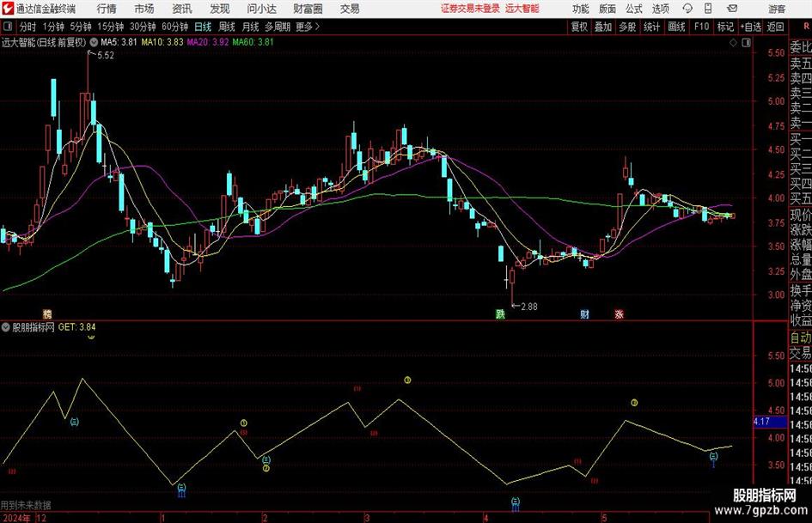Click the 复权 button
Screen dimensions: 812x523
[x=579, y=27]
